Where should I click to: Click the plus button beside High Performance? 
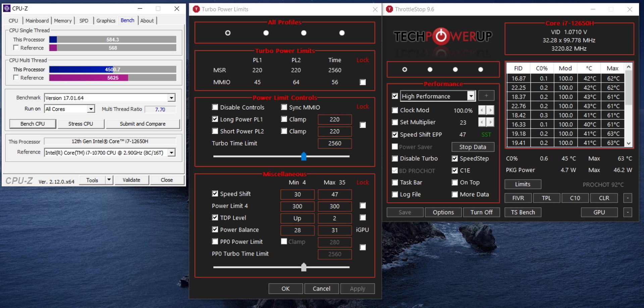pos(486,96)
